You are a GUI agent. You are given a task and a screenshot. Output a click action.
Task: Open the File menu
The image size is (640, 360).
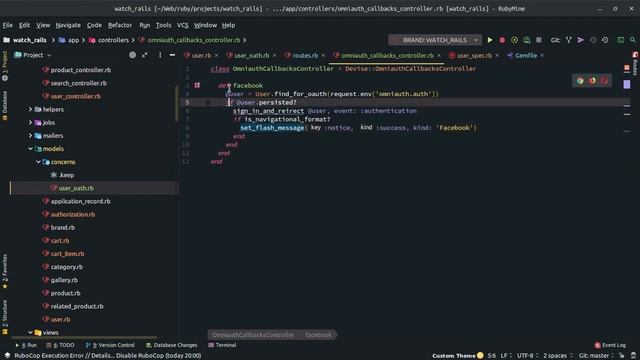pyautogui.click(x=7, y=25)
